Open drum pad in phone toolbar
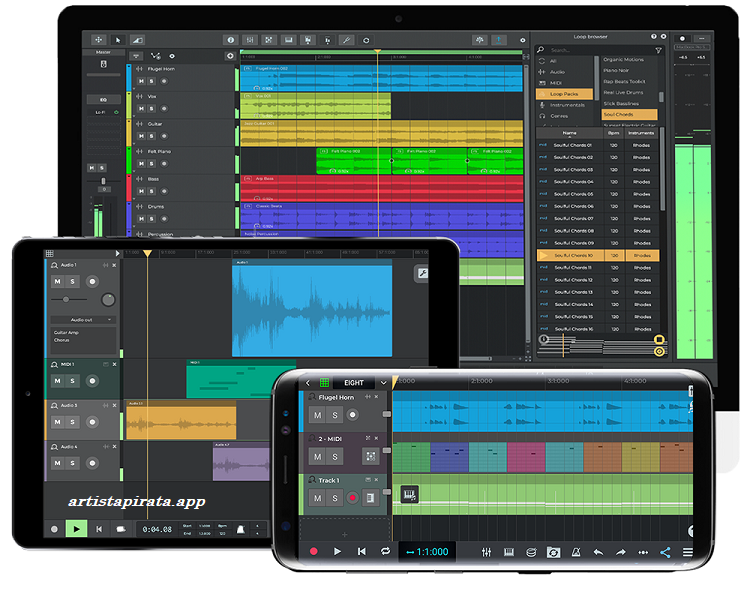The width and height of the screenshot is (750, 600). tap(531, 552)
